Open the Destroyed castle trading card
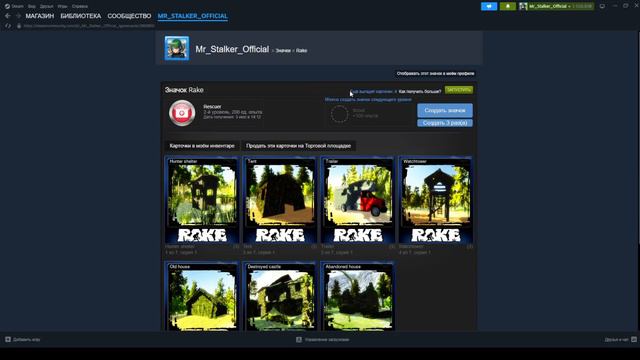 click(x=280, y=296)
